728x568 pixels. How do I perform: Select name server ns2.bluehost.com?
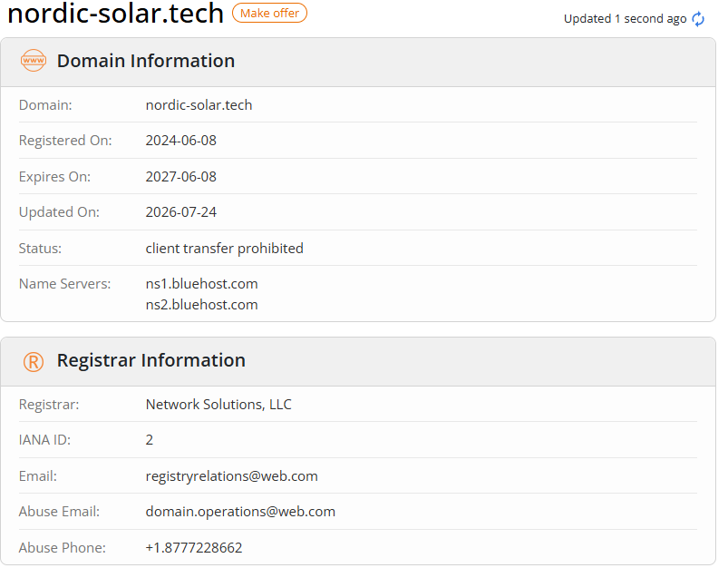coord(201,305)
